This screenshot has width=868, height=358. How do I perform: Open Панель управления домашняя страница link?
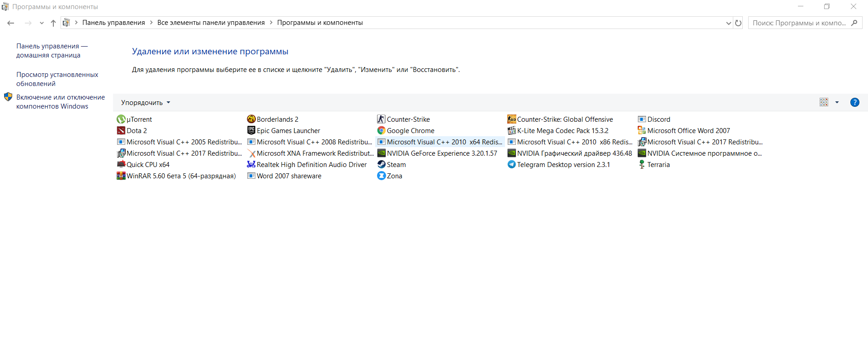tap(52, 51)
